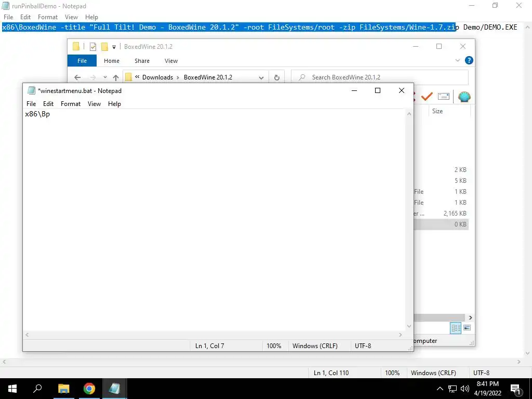
Task: Click Properties icon in Explorer quick access toolbar
Action: click(x=92, y=46)
